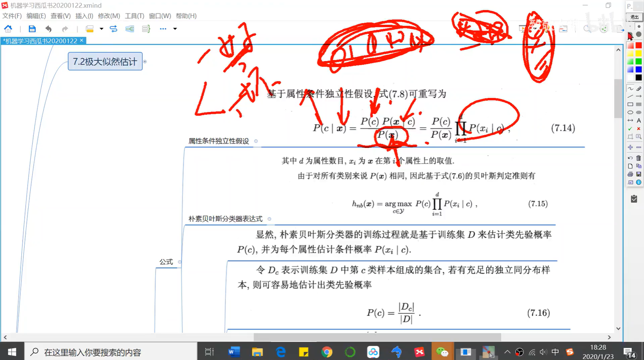644x360 pixels.
Task: Close the 机器学习西瓜书20200122 tab
Action: [81, 41]
